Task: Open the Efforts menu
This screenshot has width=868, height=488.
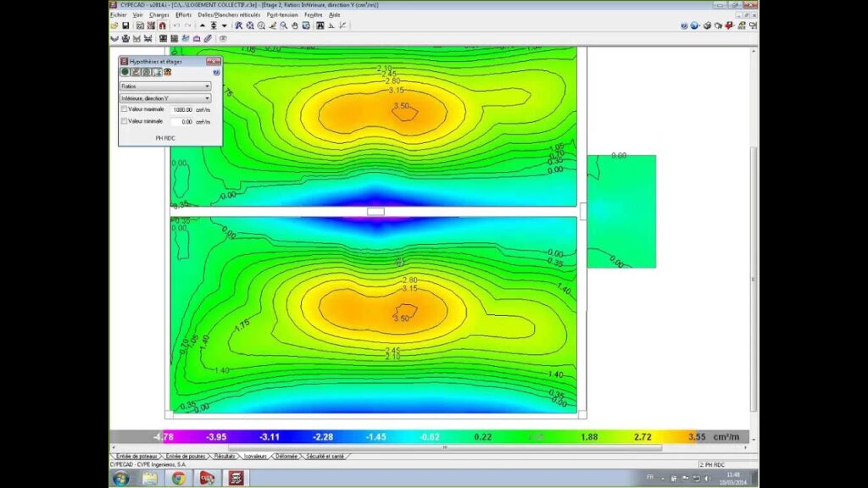Action: pyautogui.click(x=183, y=14)
